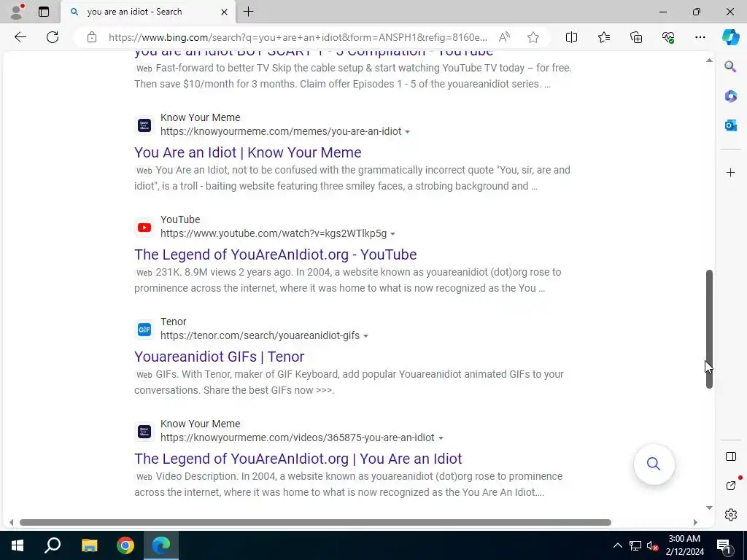Open a new tab
The height and width of the screenshot is (560, 747).
click(248, 12)
